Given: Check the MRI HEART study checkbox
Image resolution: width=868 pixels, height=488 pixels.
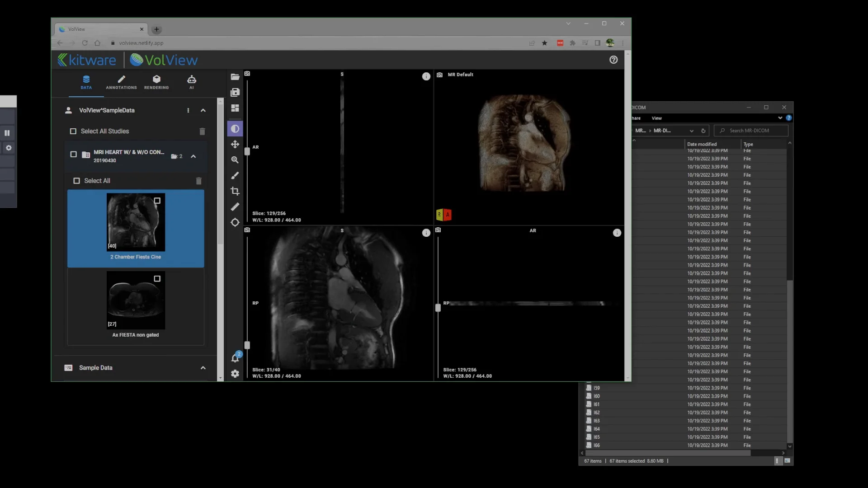Looking at the screenshot, I should (73, 155).
